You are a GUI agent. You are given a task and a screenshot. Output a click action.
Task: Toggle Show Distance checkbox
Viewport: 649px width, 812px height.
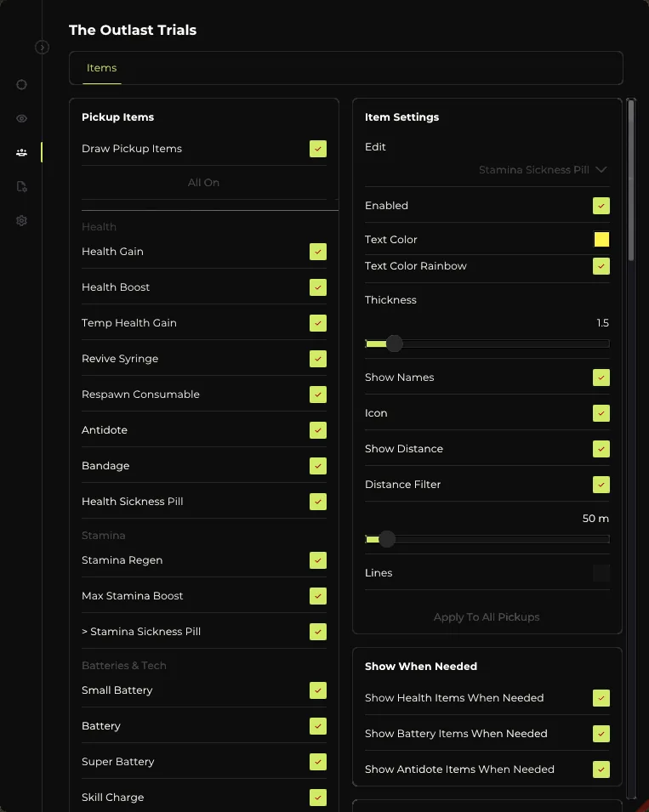[601, 449]
